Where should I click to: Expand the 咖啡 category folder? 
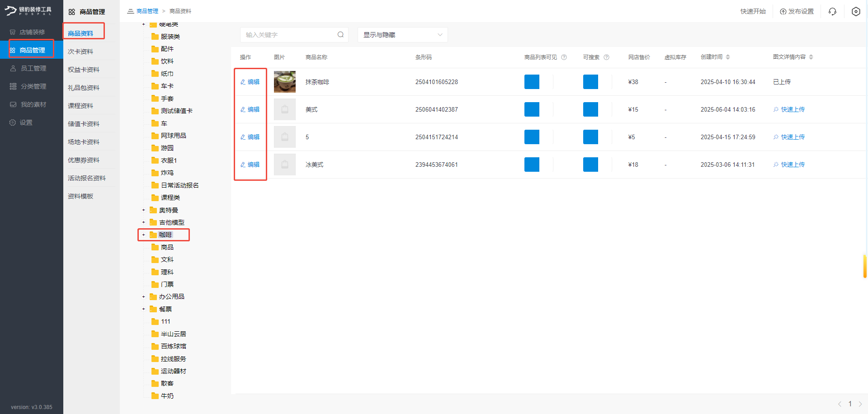coord(144,235)
